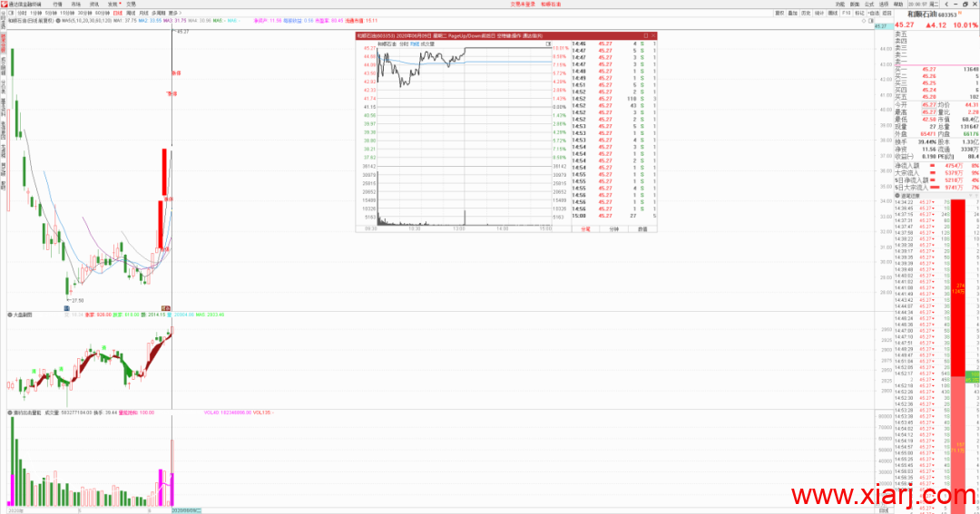The image size is (980, 514).
Task: Expand the 更多 periods dropdown
Action: point(174,13)
